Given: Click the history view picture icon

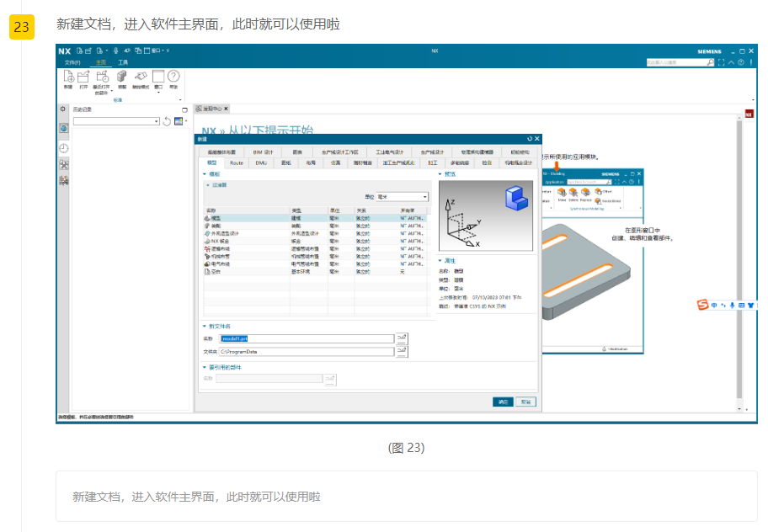Looking at the screenshot, I should tap(179, 121).
